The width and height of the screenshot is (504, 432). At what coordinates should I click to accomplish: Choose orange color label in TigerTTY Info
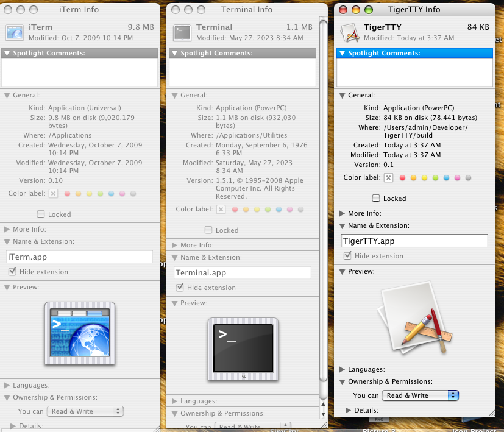(413, 178)
